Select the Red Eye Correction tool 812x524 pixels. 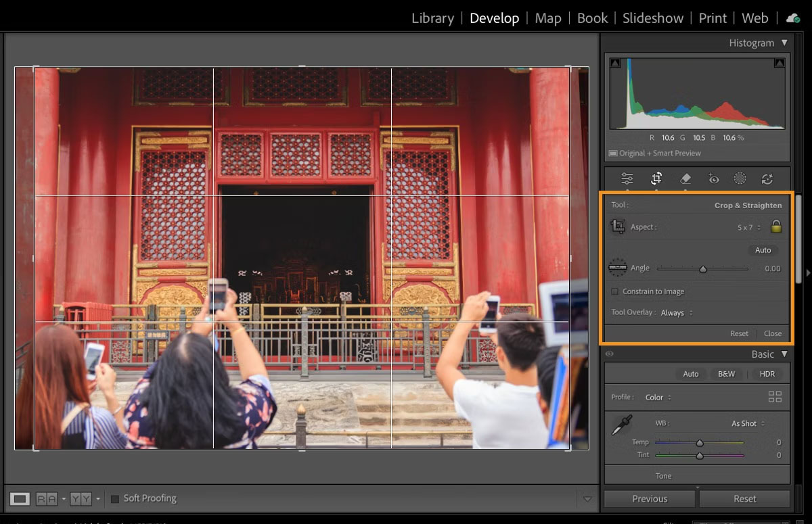[713, 178]
